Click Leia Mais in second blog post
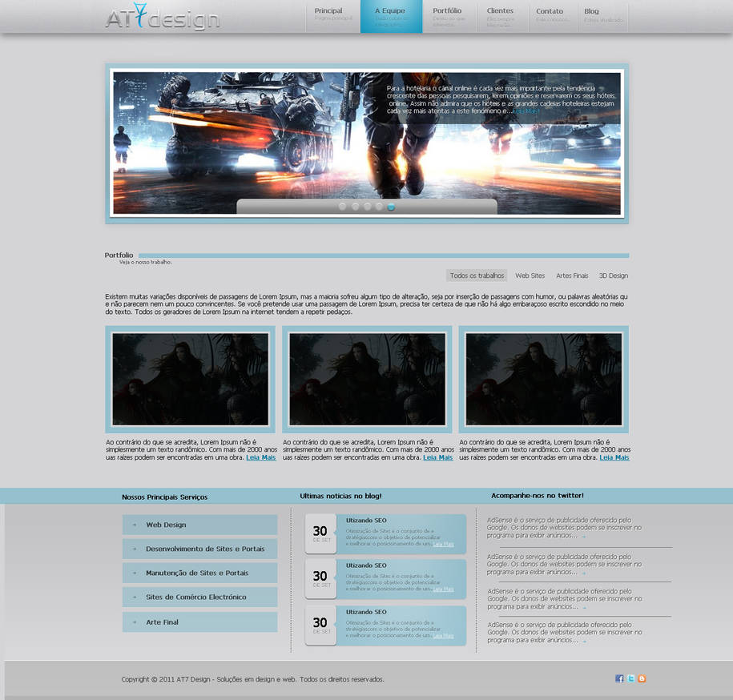This screenshot has height=700, width=733. click(x=444, y=589)
